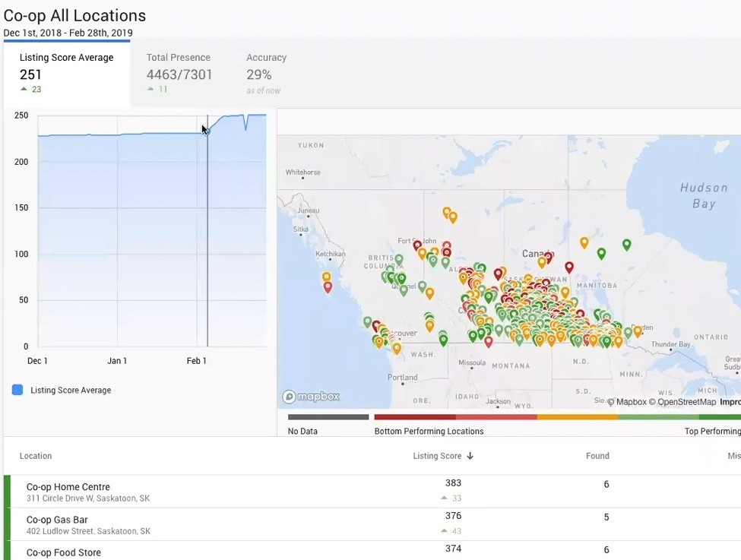The width and height of the screenshot is (741, 560).
Task: Click the Mapbox logo on map
Action: [311, 397]
